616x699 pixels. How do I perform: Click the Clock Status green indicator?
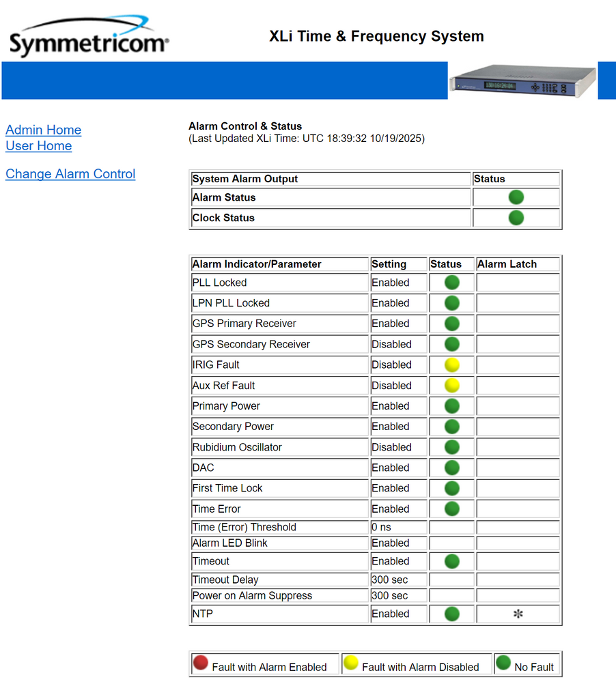pos(516,218)
